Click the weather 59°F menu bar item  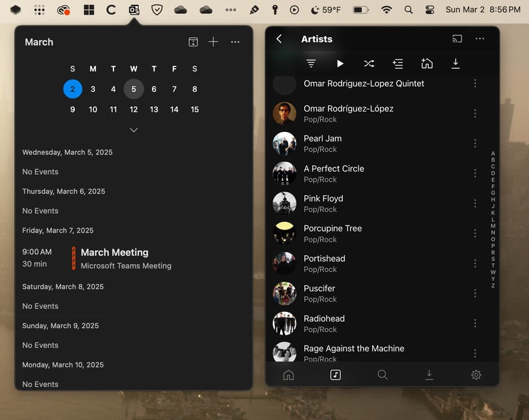coord(326,10)
